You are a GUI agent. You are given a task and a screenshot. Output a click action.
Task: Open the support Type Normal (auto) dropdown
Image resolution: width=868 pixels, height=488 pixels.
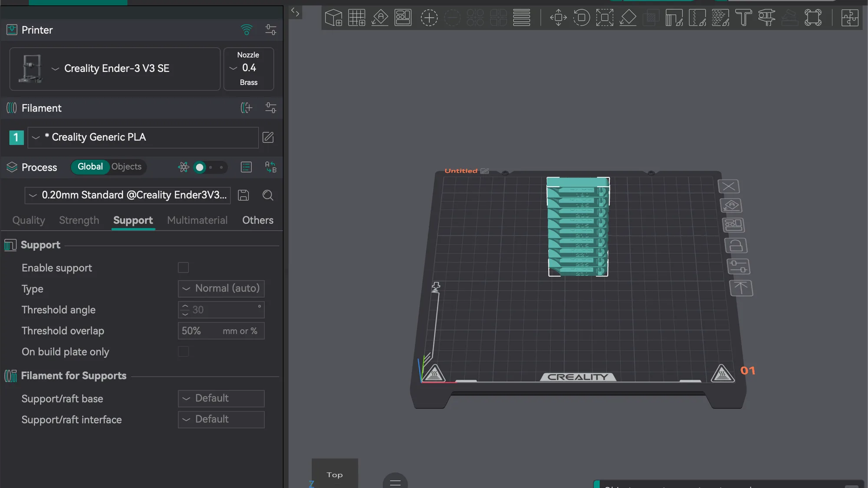[221, 288]
